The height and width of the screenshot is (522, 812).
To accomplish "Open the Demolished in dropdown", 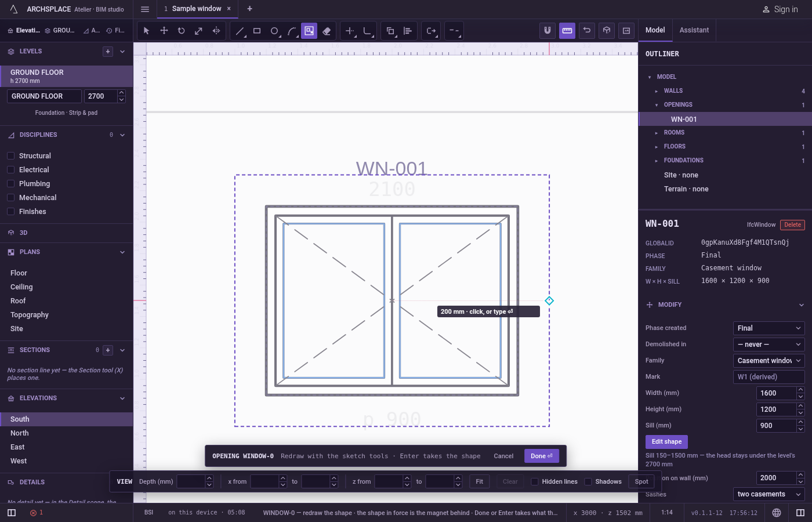I will pos(769,345).
